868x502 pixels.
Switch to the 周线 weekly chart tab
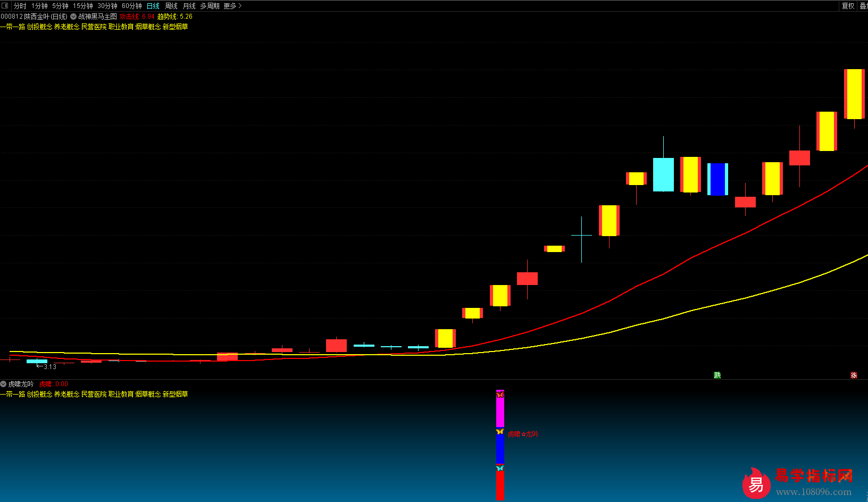point(171,6)
